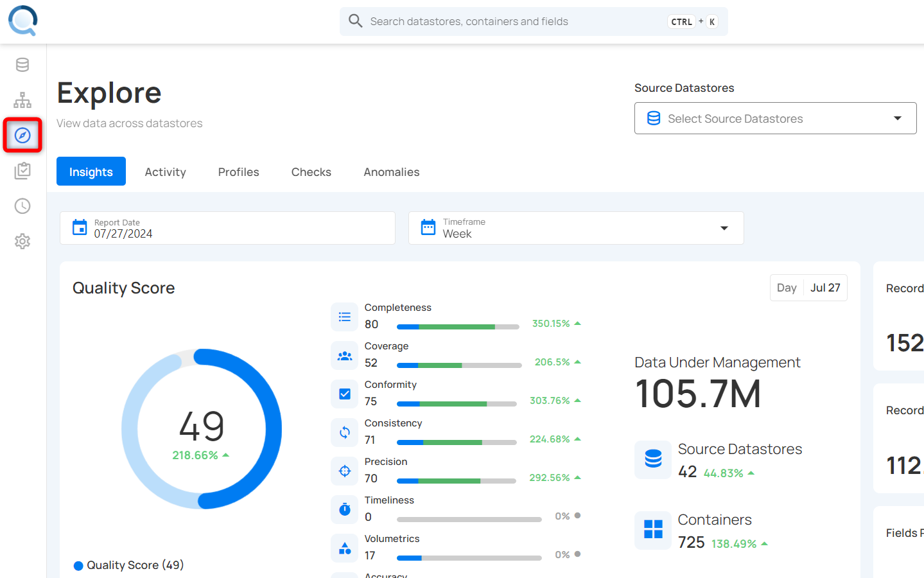
Task: Switch to the Insights tab
Action: [x=91, y=171]
